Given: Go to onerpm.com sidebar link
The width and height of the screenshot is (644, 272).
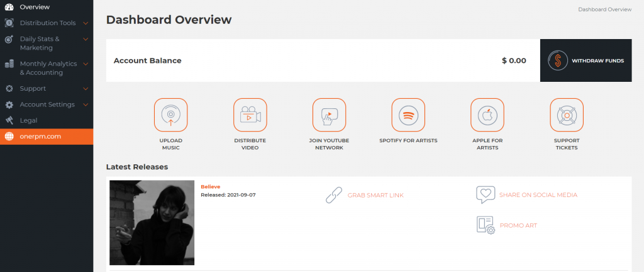Looking at the screenshot, I should pos(40,136).
